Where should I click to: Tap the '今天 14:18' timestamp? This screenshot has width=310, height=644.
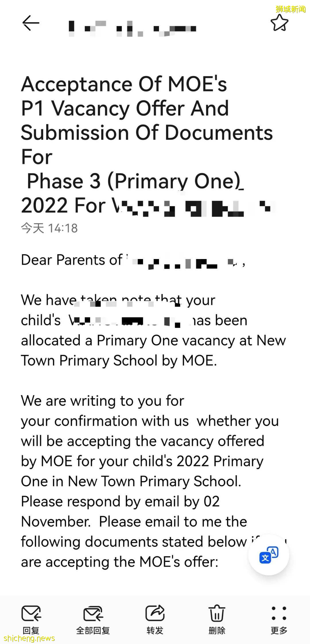click(x=49, y=228)
